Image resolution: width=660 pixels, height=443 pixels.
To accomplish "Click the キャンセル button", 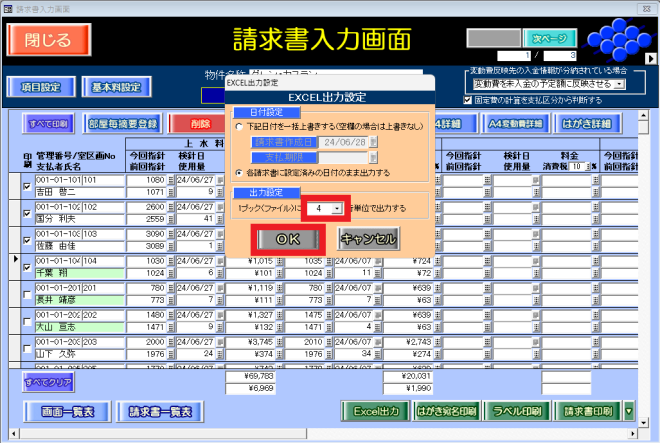I will click(x=369, y=238).
